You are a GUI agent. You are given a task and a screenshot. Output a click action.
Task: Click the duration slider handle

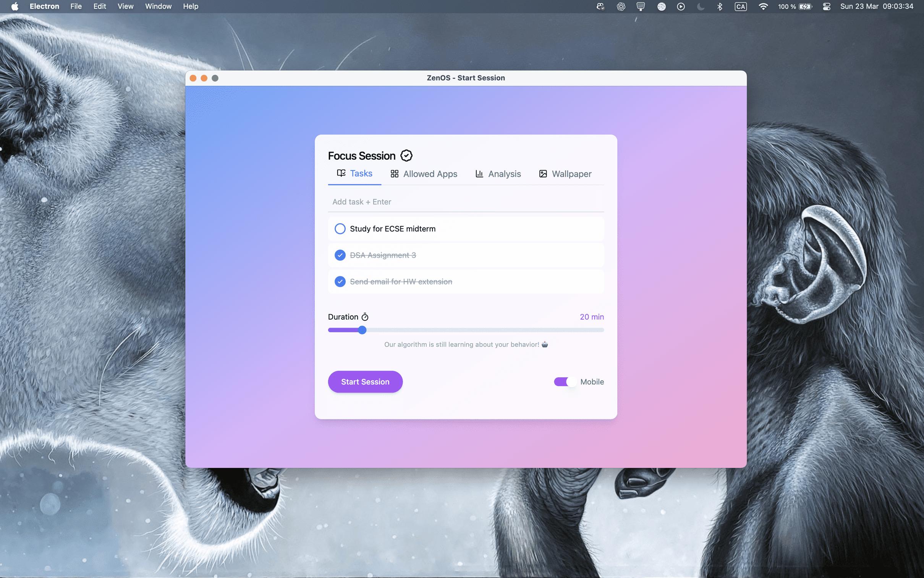362,330
